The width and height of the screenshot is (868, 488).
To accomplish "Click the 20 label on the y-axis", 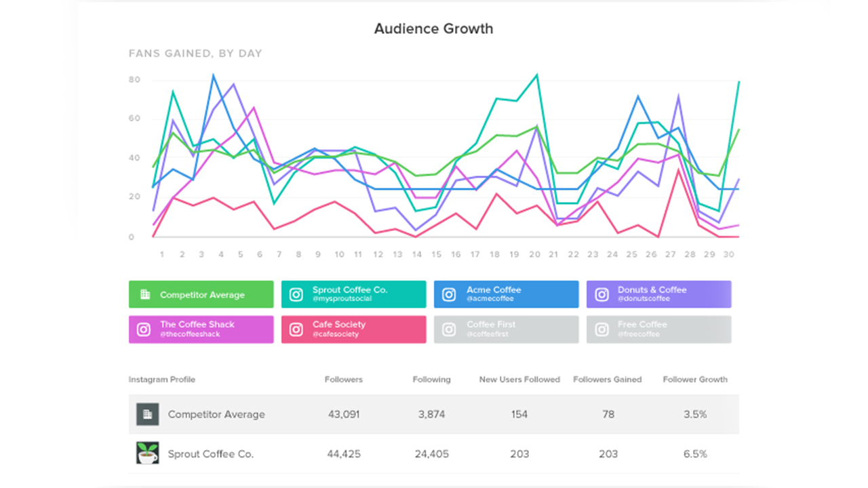I will coord(134,197).
